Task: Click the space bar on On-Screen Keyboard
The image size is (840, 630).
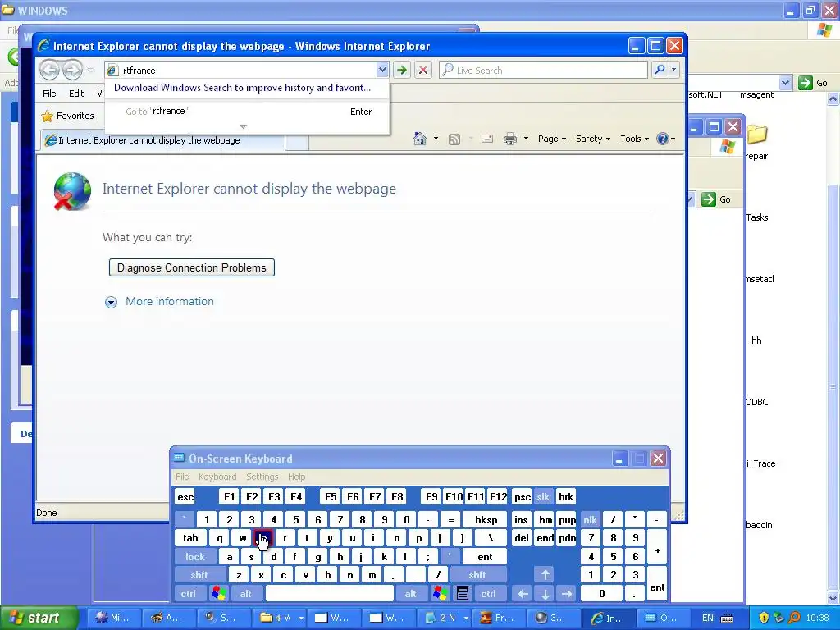Action: (330, 594)
